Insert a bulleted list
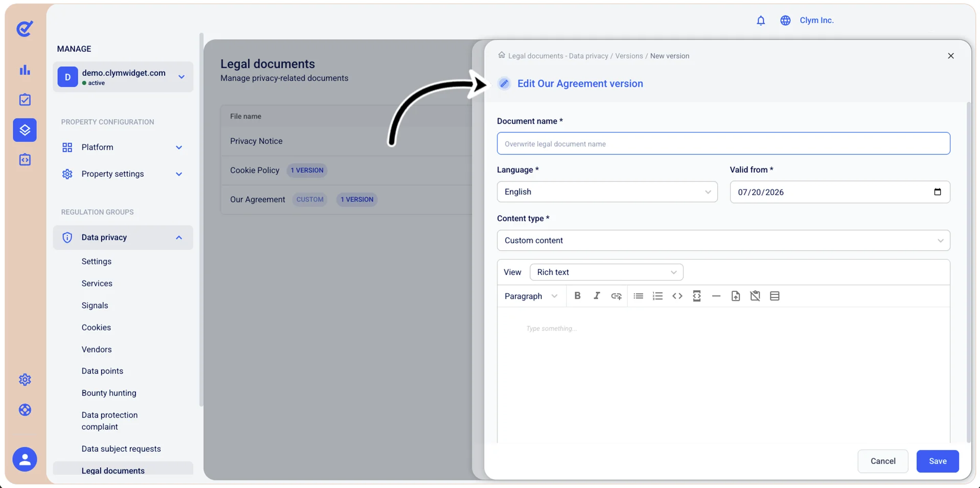Image resolution: width=980 pixels, height=488 pixels. coord(638,296)
